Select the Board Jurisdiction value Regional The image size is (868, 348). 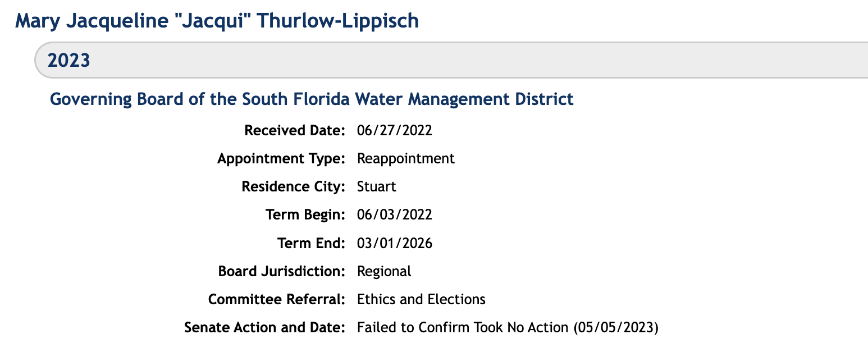click(384, 271)
